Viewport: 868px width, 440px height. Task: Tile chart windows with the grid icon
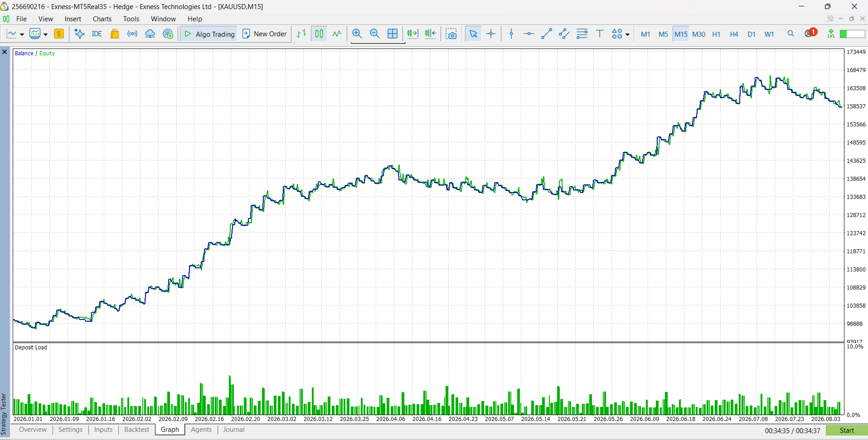pyautogui.click(x=393, y=34)
